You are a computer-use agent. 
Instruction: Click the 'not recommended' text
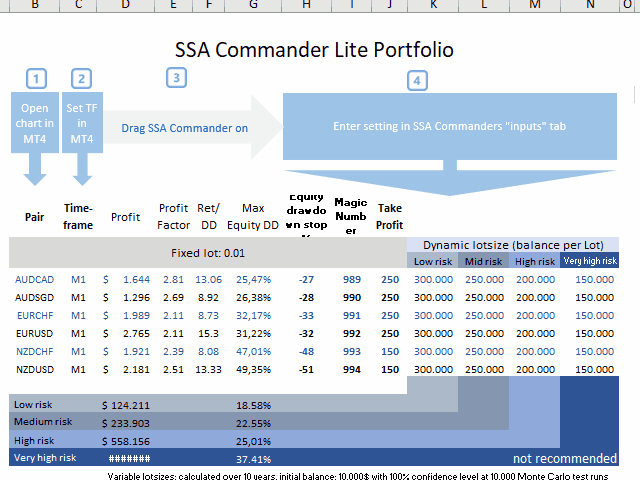(x=565, y=458)
